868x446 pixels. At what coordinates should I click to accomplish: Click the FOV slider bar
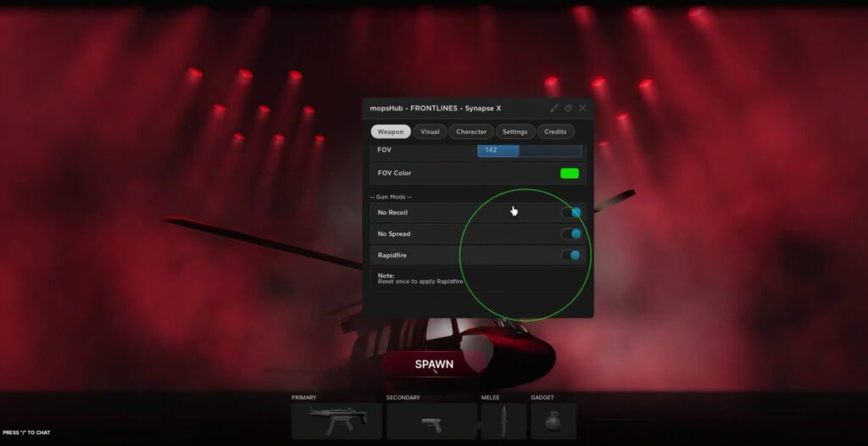[529, 150]
